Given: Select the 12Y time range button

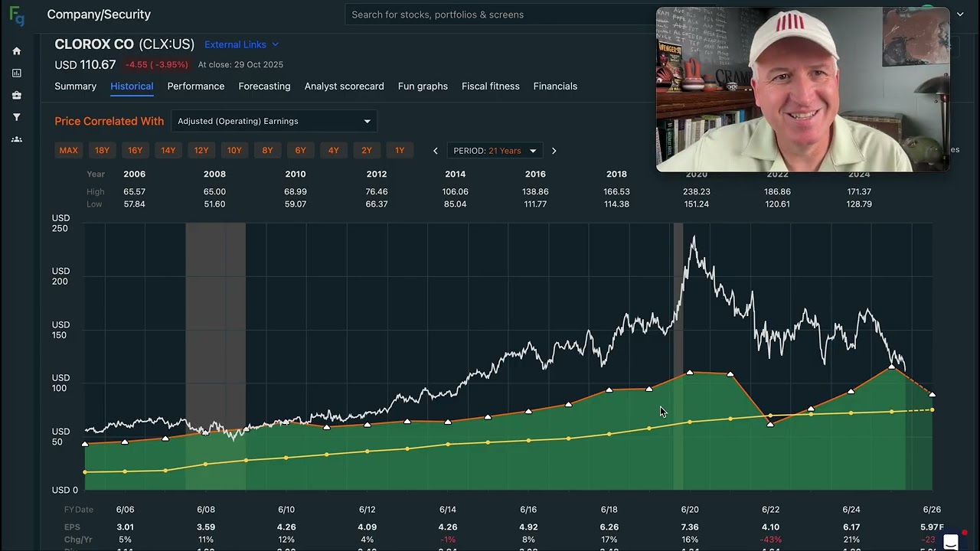Looking at the screenshot, I should click(201, 151).
